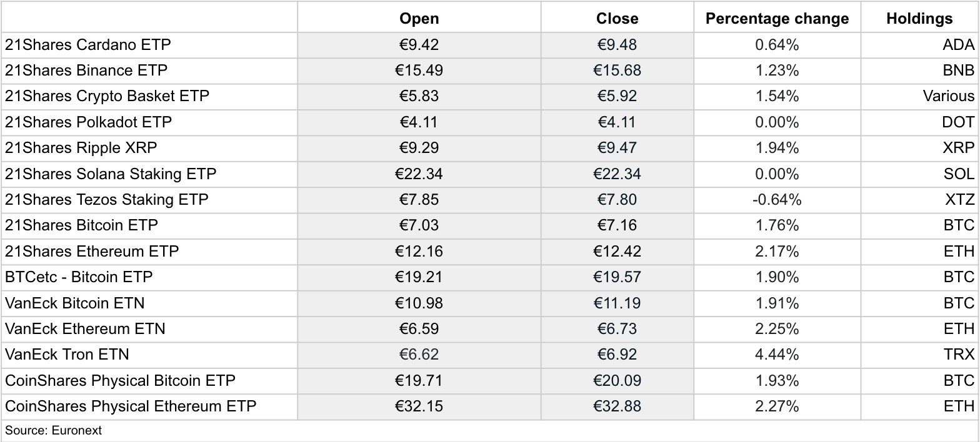The width and height of the screenshot is (980, 442).
Task: Click the XRP holdings cell
Action: click(919, 148)
